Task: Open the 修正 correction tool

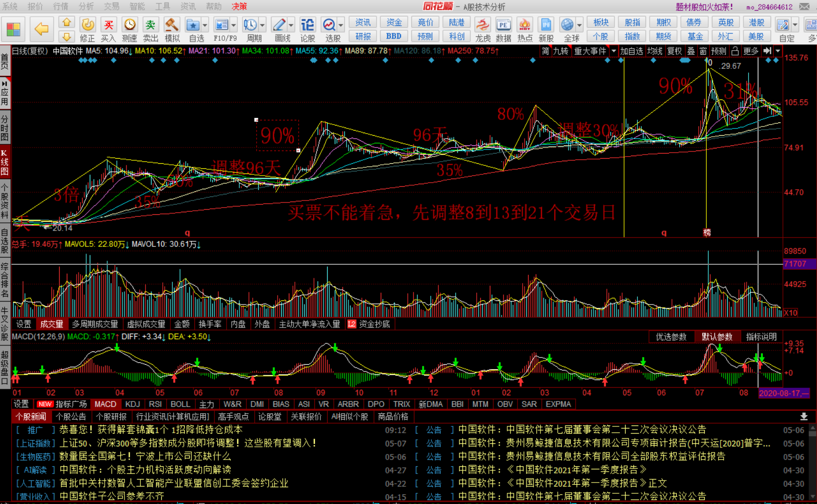Action: pyautogui.click(x=88, y=30)
